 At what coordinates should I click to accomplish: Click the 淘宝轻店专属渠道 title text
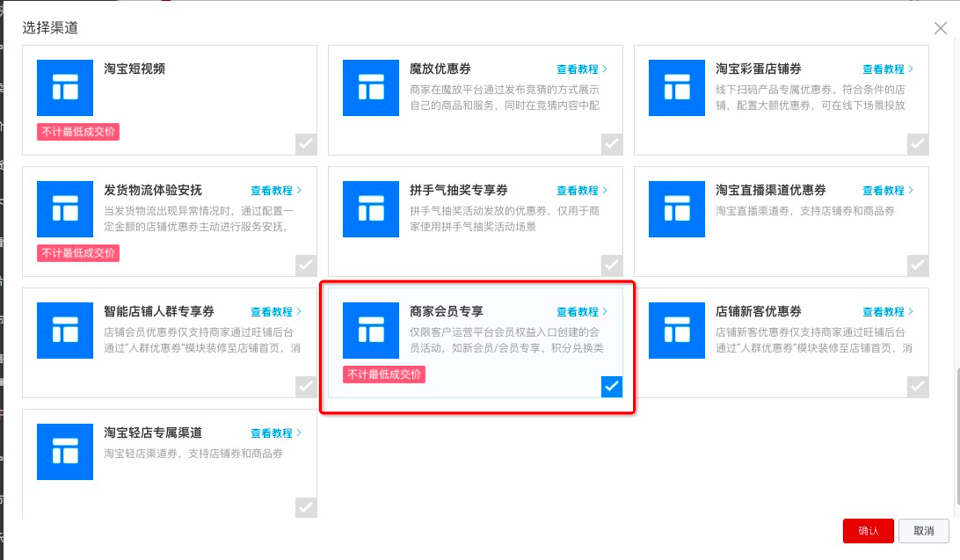153,432
